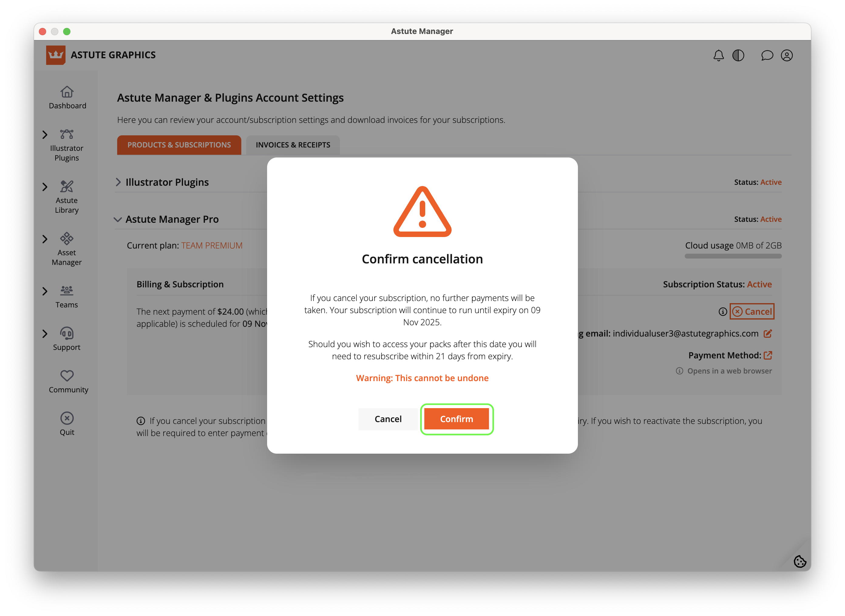The image size is (845, 616).
Task: Open cookie settings icon at bottom corner
Action: coord(799,561)
